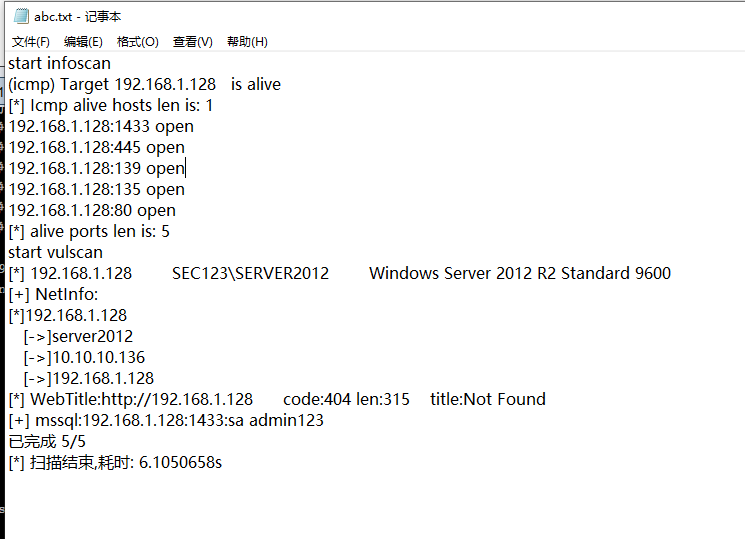Click the mssql sa admin123 credentials line
Viewport: 745px width, 539px height.
click(166, 421)
